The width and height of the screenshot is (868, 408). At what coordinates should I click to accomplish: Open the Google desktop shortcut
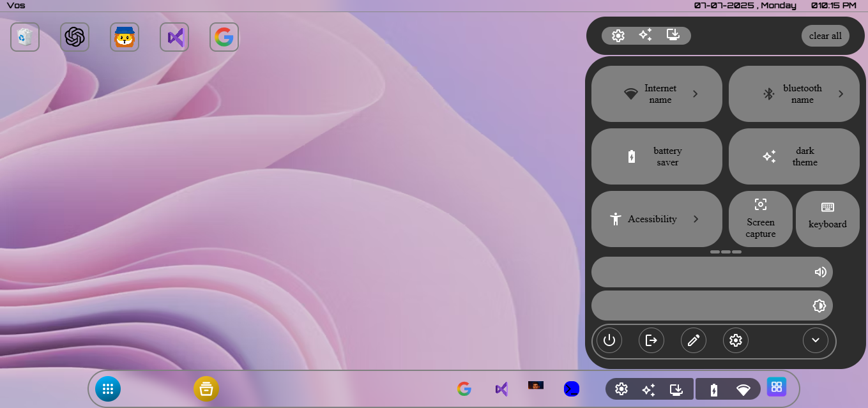[x=224, y=37]
